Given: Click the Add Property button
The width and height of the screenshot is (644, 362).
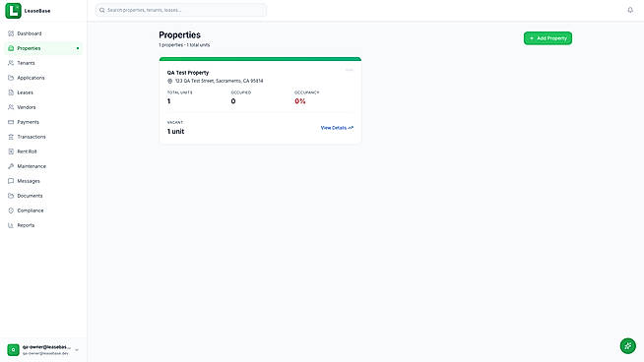Looking at the screenshot, I should tap(547, 38).
